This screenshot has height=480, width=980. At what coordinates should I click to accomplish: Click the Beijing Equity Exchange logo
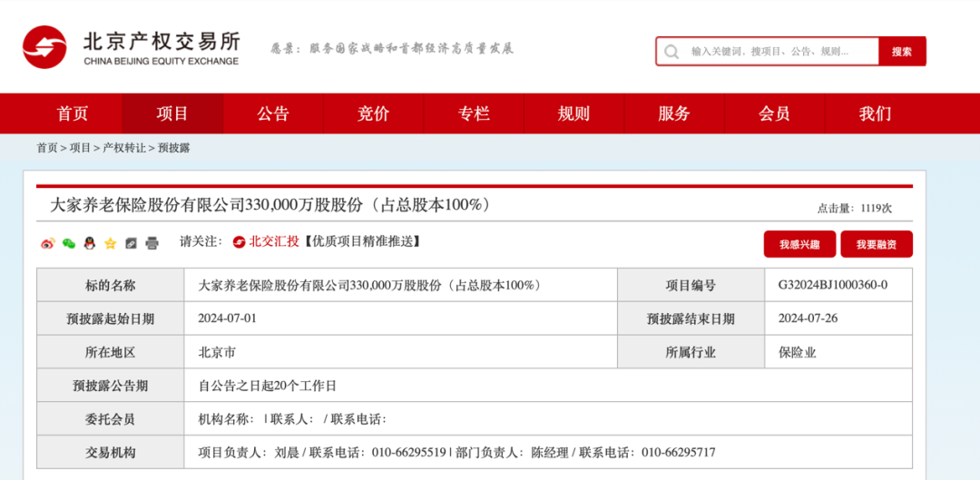click(132, 47)
